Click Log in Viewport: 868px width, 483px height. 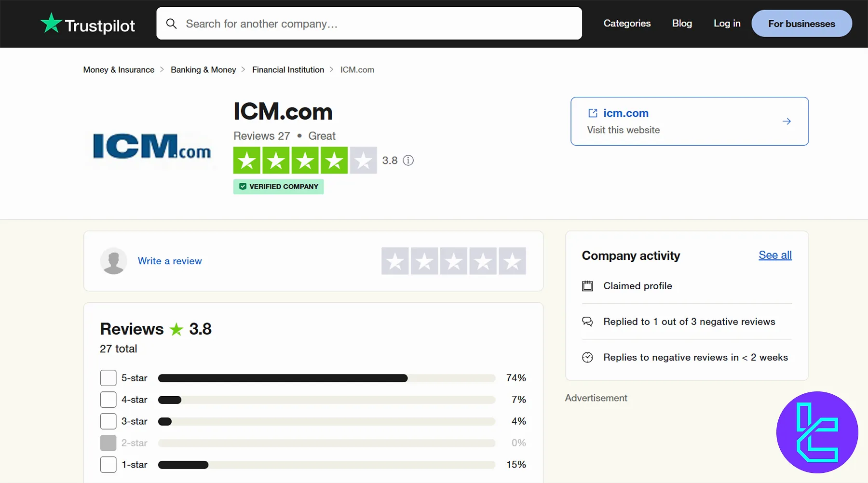pos(727,23)
